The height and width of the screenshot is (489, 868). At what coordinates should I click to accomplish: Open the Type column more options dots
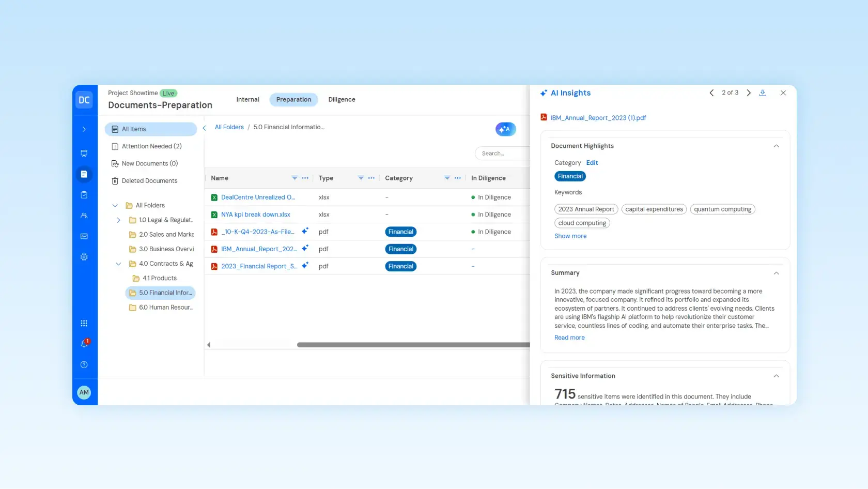coord(371,178)
